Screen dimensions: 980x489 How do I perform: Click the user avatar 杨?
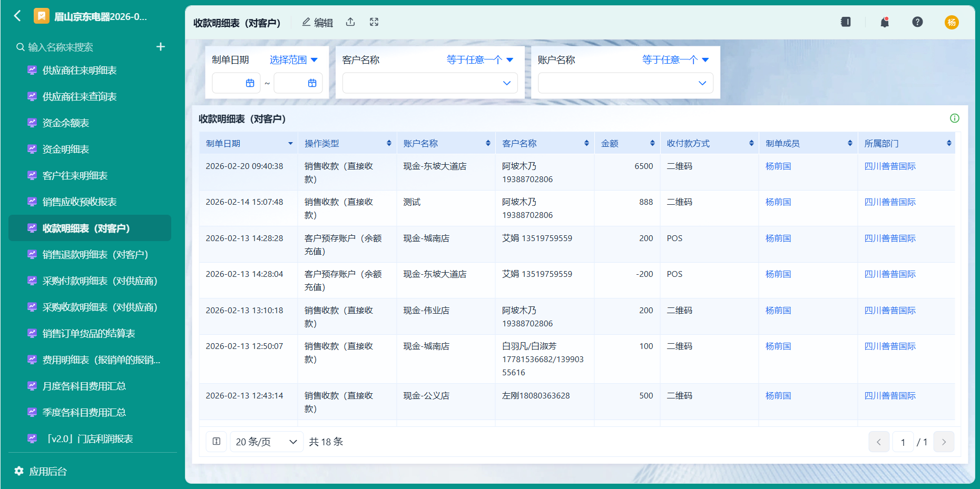952,22
